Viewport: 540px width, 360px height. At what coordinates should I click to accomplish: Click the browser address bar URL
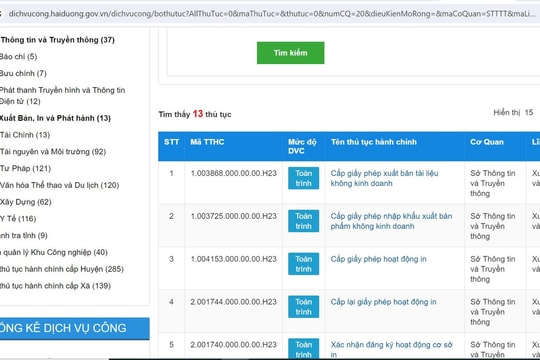point(272,14)
